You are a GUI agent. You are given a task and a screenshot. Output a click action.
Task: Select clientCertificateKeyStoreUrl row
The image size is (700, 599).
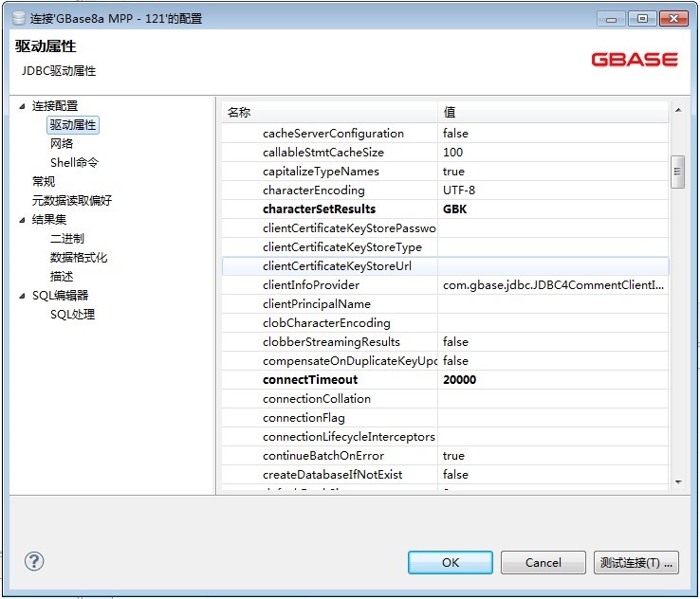tap(445, 266)
